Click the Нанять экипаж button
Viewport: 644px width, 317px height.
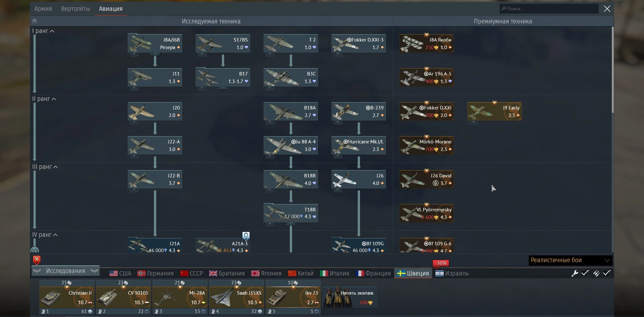[350, 297]
